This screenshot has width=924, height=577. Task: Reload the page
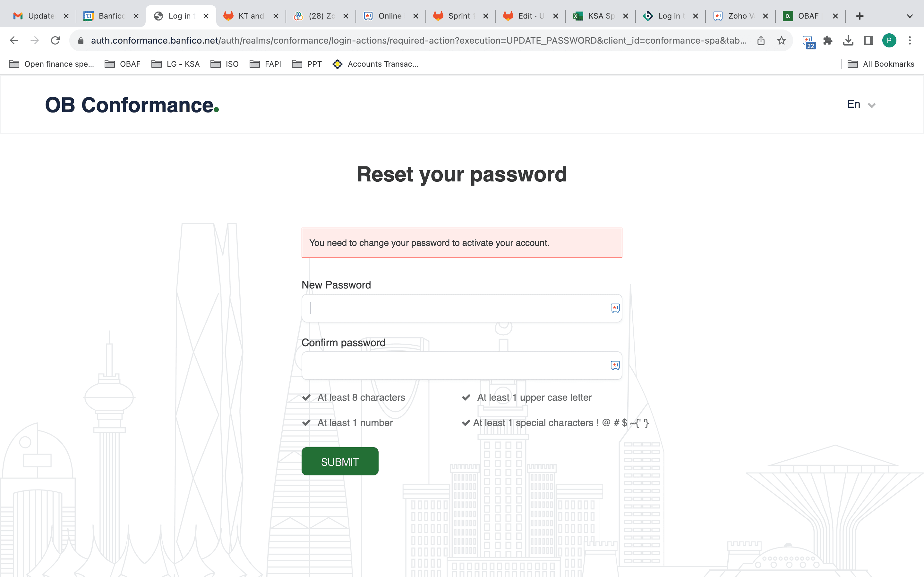56,40
